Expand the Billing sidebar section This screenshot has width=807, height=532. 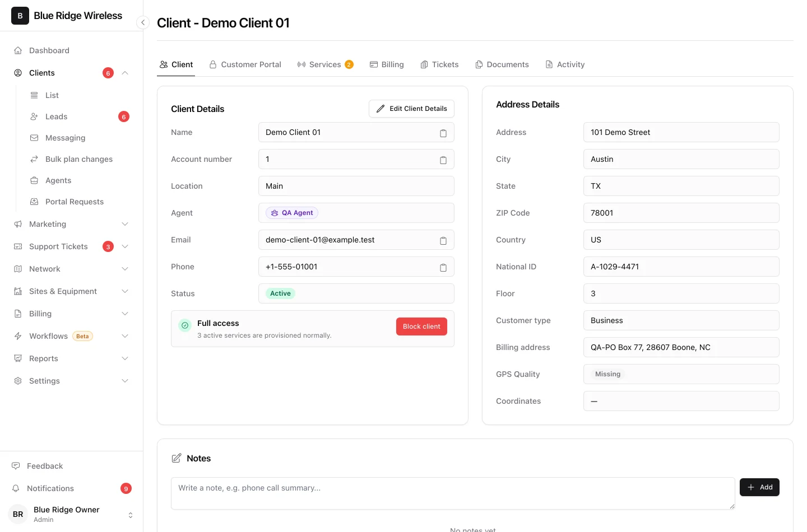pyautogui.click(x=125, y=314)
